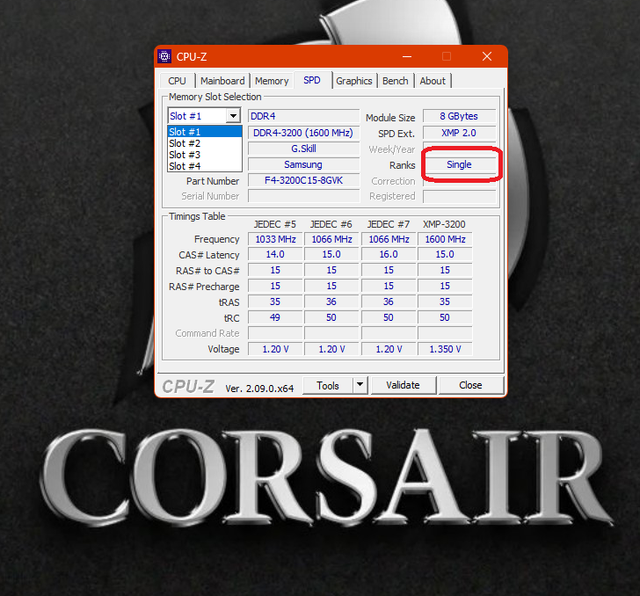Open the Bench tab
This screenshot has height=596, width=640.
(395, 81)
